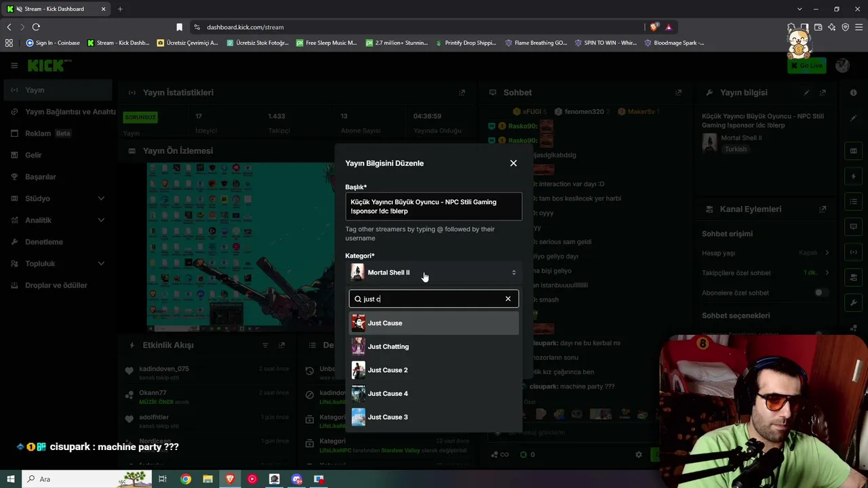Screen dimensions: 868x488
Task: Open Brave browser main menu
Action: (x=859, y=27)
